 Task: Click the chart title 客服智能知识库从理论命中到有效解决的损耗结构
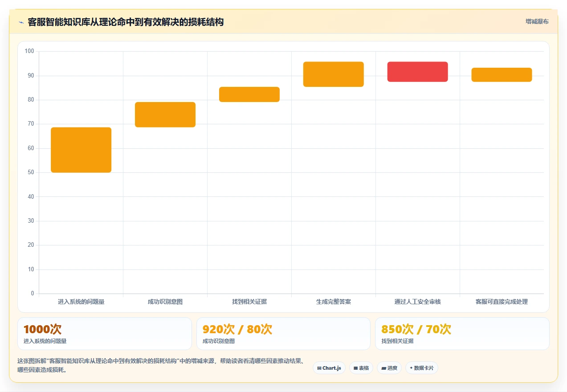[126, 22]
